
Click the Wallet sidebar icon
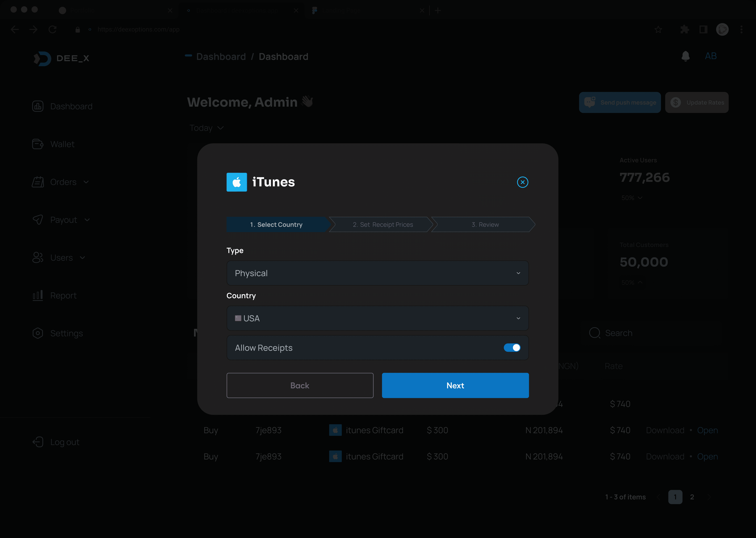click(38, 144)
